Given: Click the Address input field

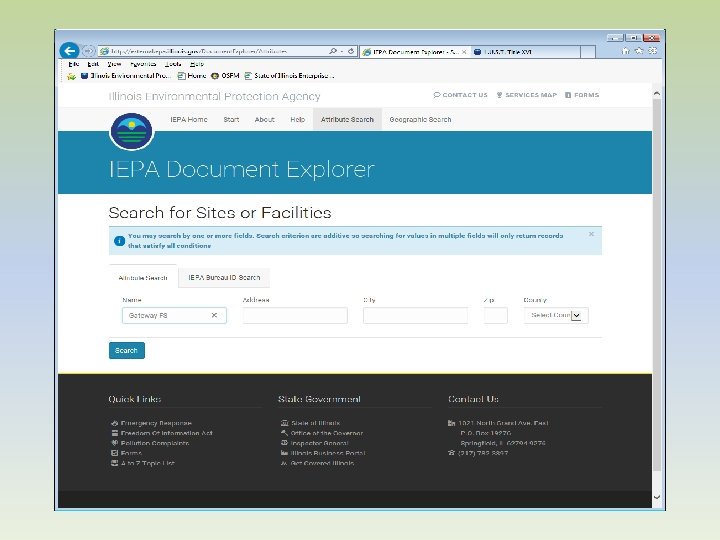Looking at the screenshot, I should [x=295, y=315].
